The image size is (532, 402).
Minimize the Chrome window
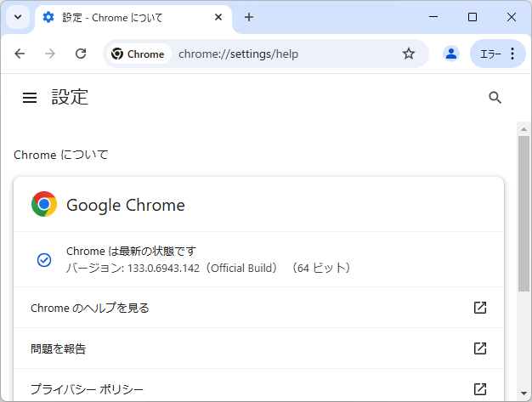pos(433,17)
